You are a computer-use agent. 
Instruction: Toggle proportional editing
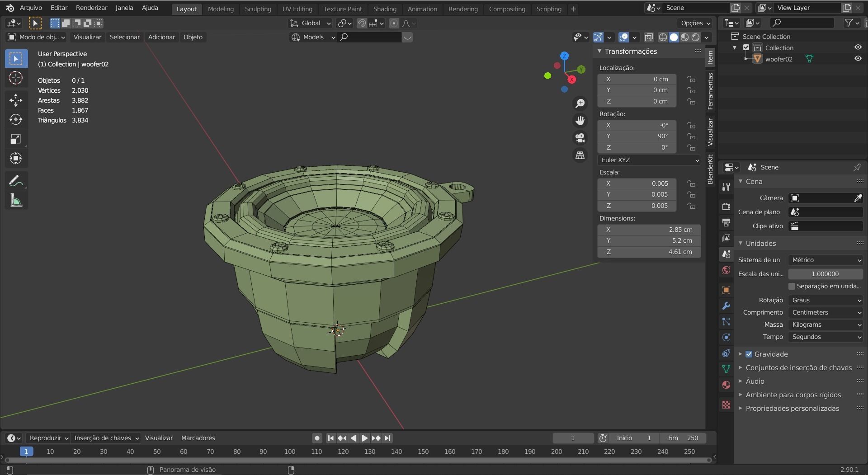pyautogui.click(x=394, y=24)
